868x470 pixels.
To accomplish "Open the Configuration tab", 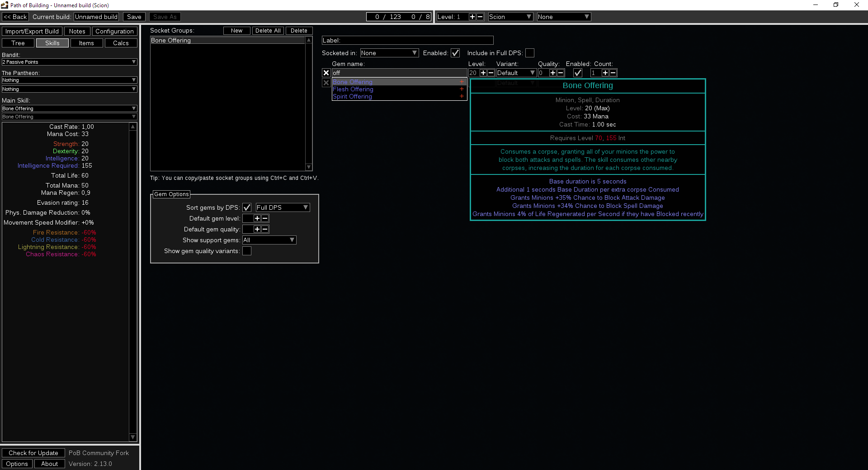I will tap(115, 31).
